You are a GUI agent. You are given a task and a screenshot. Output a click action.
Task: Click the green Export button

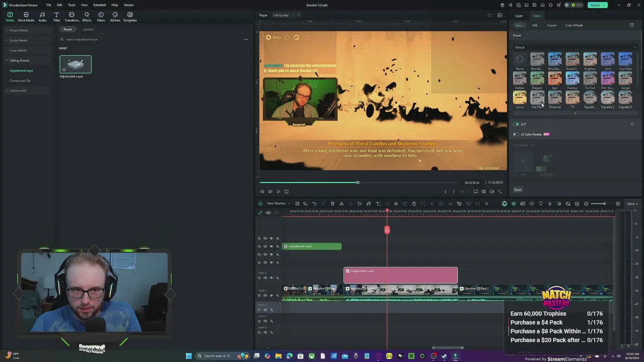coord(598,5)
